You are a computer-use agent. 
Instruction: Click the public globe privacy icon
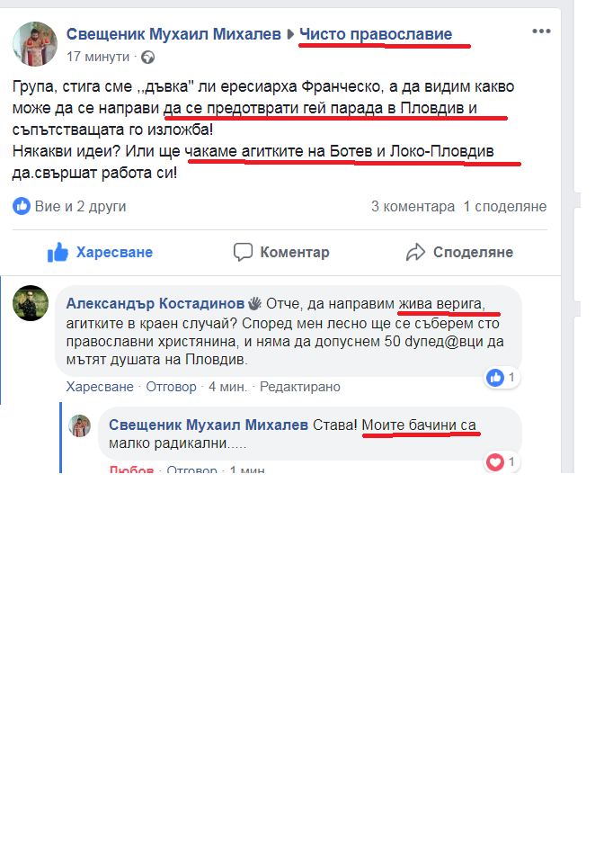147,57
